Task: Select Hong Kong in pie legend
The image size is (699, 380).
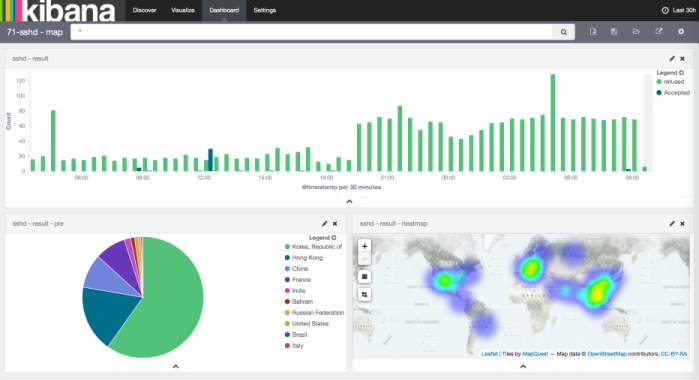Action: pos(304,258)
